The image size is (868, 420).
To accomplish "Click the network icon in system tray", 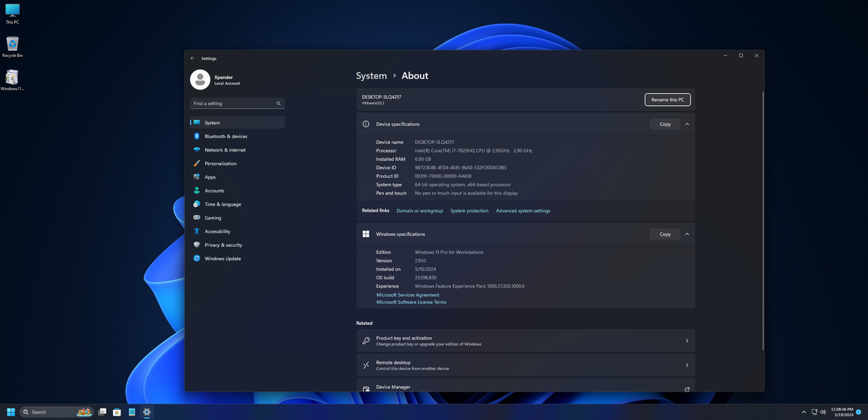I will 814,412.
